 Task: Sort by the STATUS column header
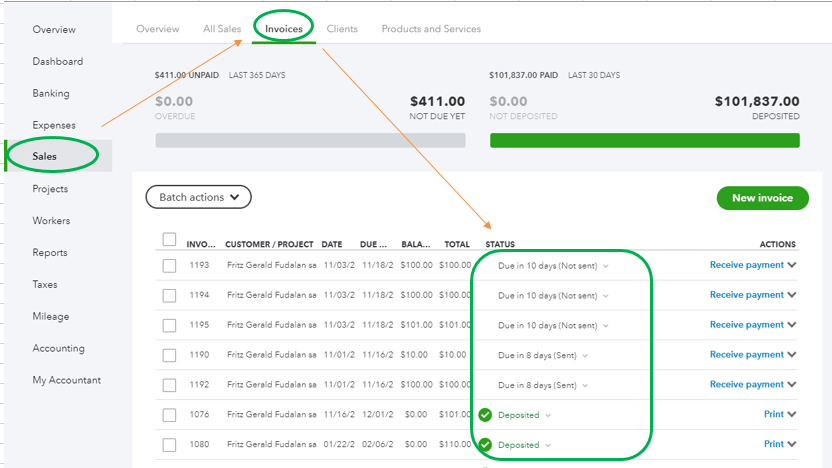pyautogui.click(x=500, y=244)
